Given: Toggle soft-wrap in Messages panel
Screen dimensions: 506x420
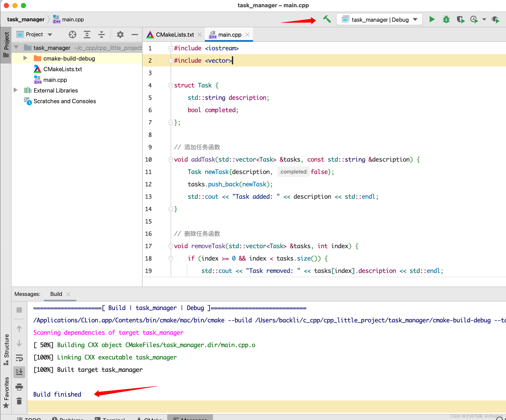Looking at the screenshot, I should pos(19,358).
